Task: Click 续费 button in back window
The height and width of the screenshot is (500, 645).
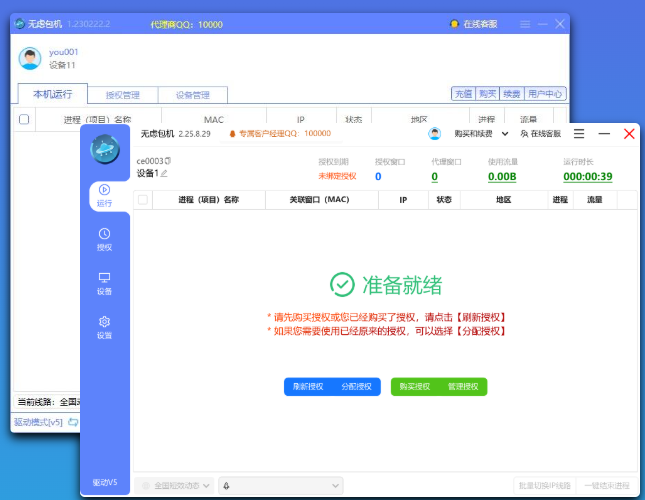Action: (x=512, y=94)
